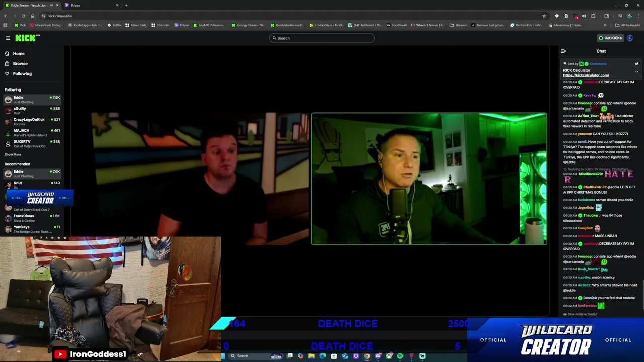Open CrazyLegsOnKick channel in Following list
Screen dimensions: 644x362
(32, 121)
